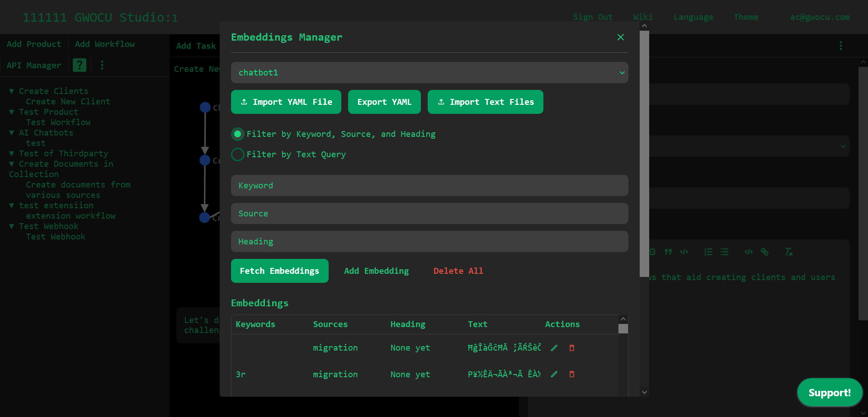This screenshot has width=868, height=417.
Task: Collapse the AI Chatbots tree node
Action: (12, 133)
